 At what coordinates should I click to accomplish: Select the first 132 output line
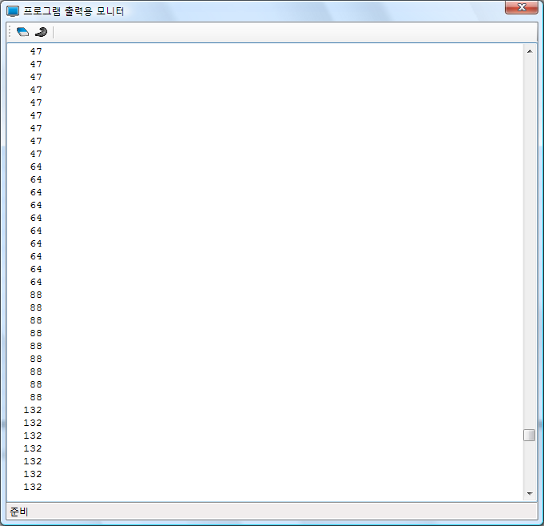33,410
